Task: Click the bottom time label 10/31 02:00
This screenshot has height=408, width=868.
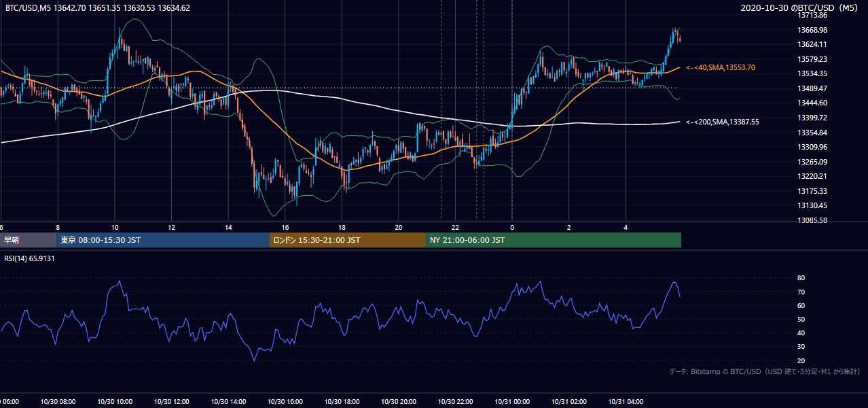Action: (569, 402)
